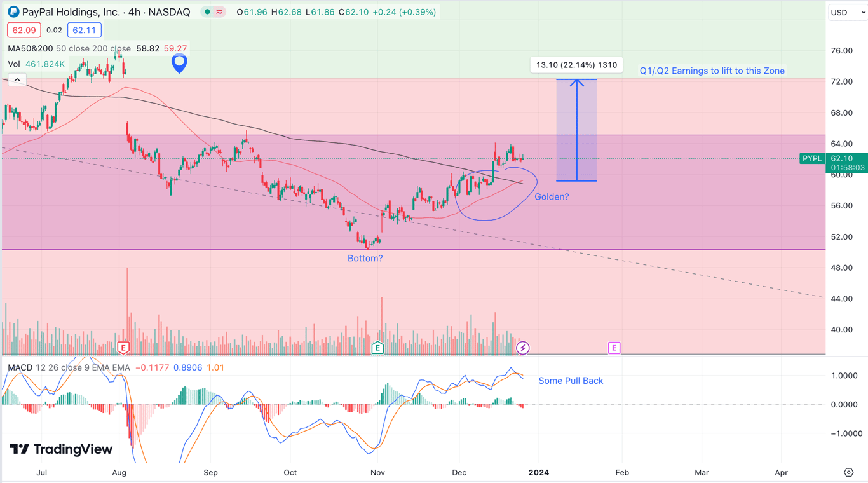Click the blue 62.11 buy price button
The height and width of the screenshot is (483, 868).
(84, 30)
